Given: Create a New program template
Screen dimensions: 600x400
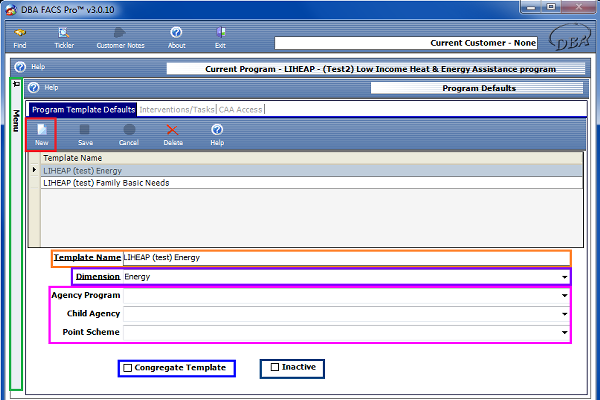Looking at the screenshot, I should 41,135.
